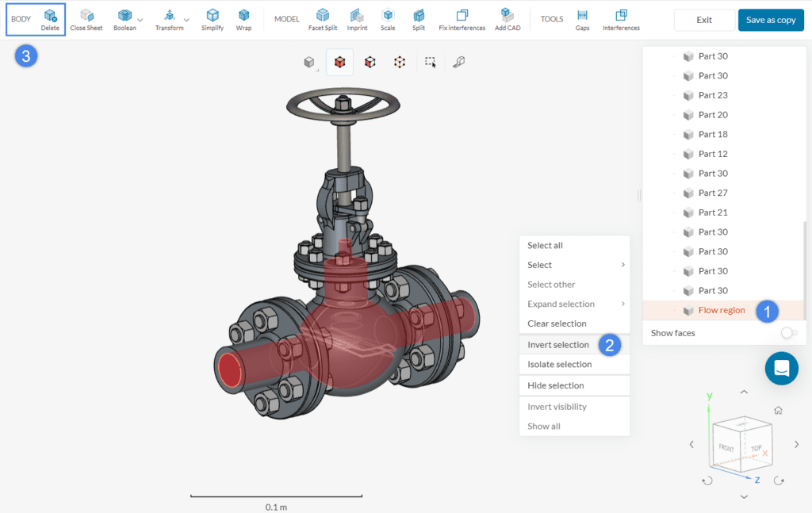Click the Imprint tool
The width and height of the screenshot is (812, 513).
357,19
